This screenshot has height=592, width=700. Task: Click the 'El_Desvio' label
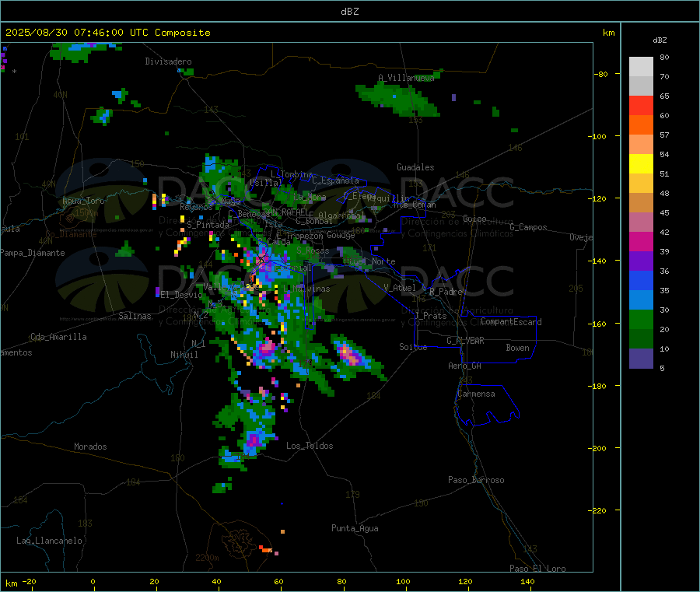(x=181, y=295)
